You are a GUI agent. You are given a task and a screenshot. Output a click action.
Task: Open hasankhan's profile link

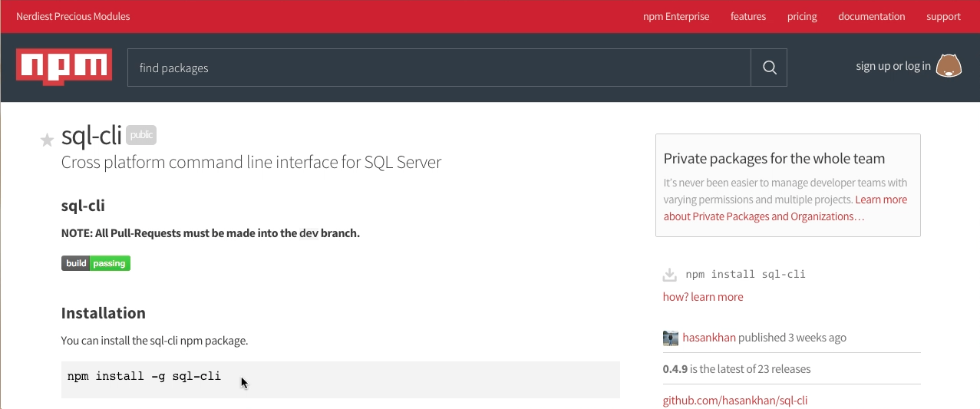click(709, 338)
